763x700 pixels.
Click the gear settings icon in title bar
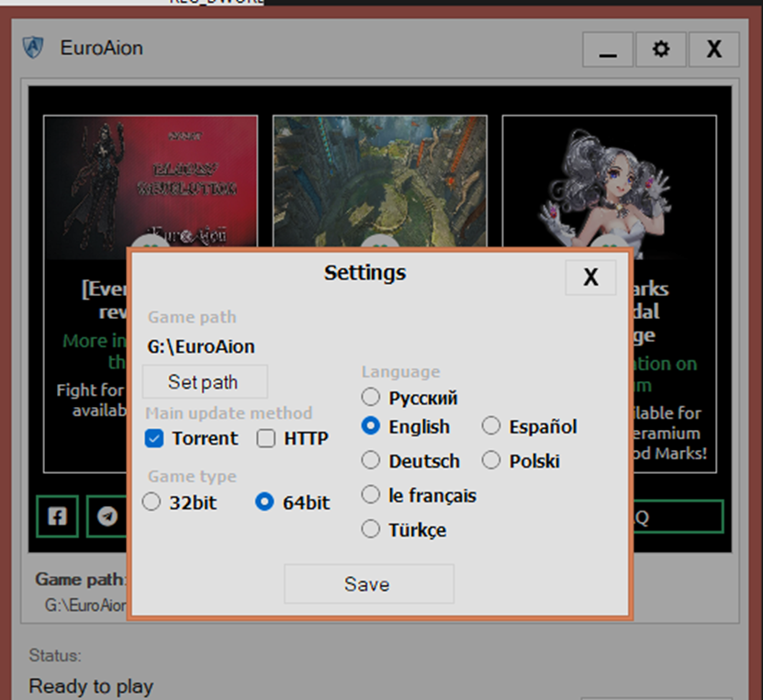pyautogui.click(x=660, y=50)
